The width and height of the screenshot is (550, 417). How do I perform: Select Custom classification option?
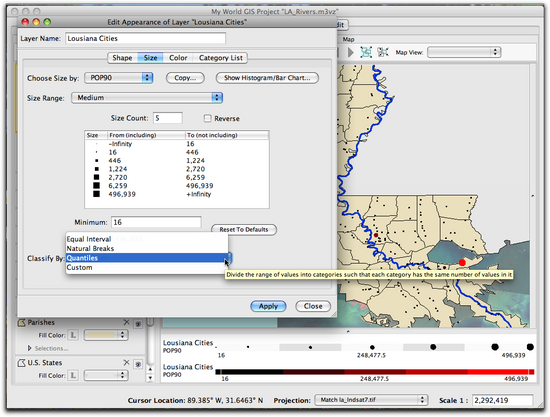click(x=147, y=268)
